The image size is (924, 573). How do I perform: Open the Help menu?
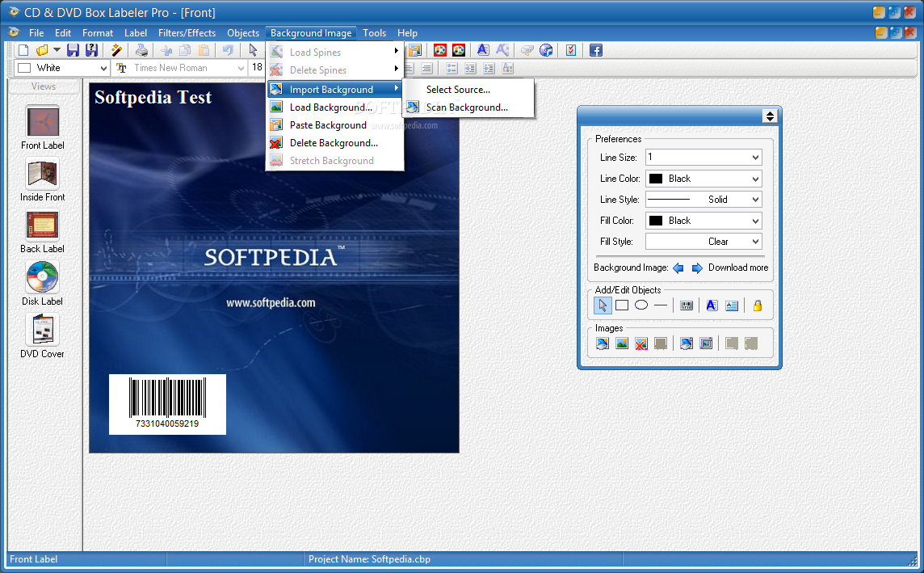tap(407, 33)
